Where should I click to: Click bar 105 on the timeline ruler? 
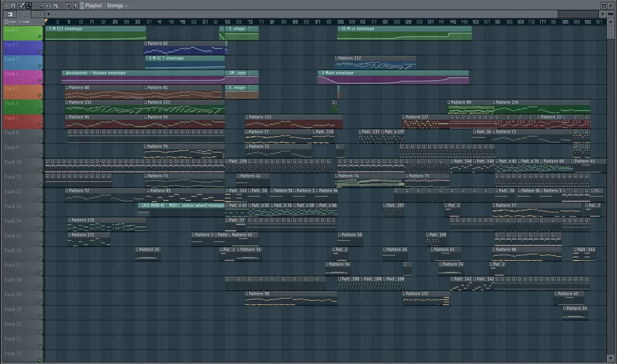340,22
